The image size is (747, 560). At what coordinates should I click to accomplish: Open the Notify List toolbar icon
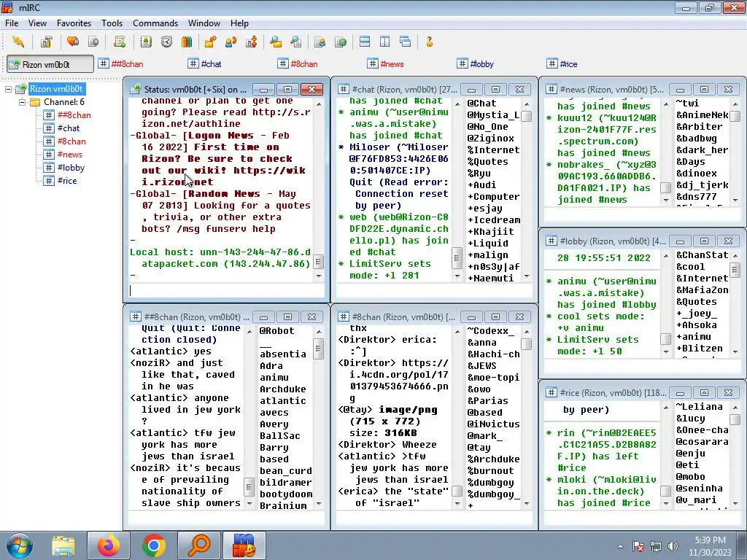tap(320, 42)
